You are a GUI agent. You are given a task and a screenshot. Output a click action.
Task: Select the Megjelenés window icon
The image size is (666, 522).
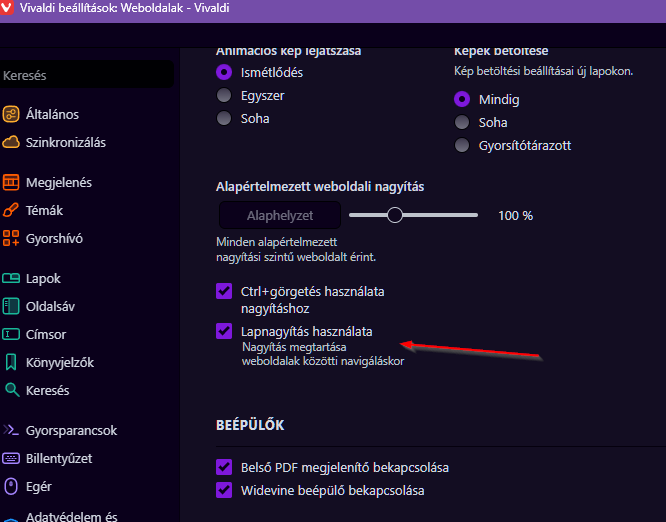click(x=11, y=182)
